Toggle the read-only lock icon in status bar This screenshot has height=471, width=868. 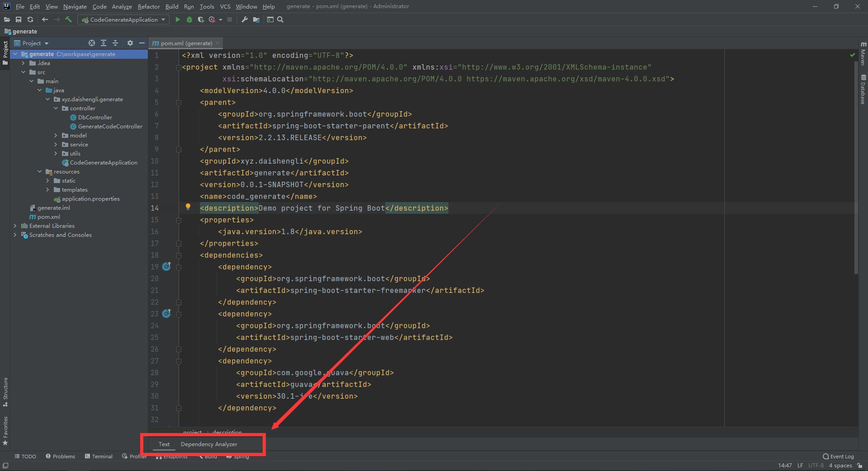coord(859,466)
